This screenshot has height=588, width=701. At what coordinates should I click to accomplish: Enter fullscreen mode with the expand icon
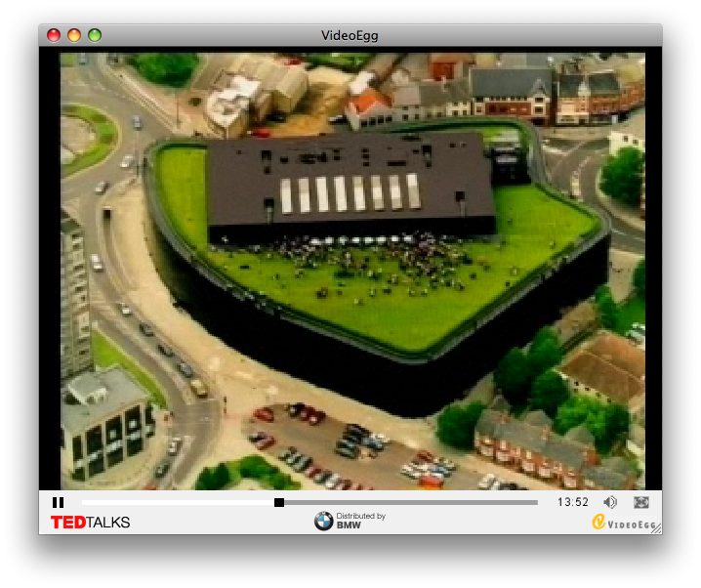(x=641, y=502)
